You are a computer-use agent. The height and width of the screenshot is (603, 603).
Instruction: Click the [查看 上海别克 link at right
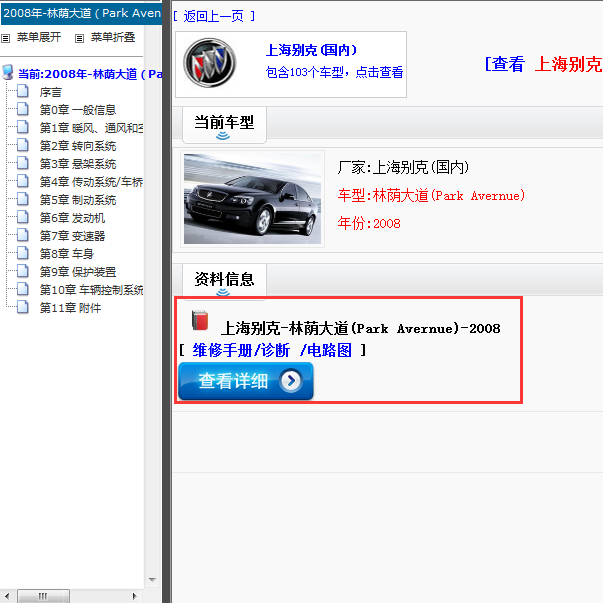[543, 64]
